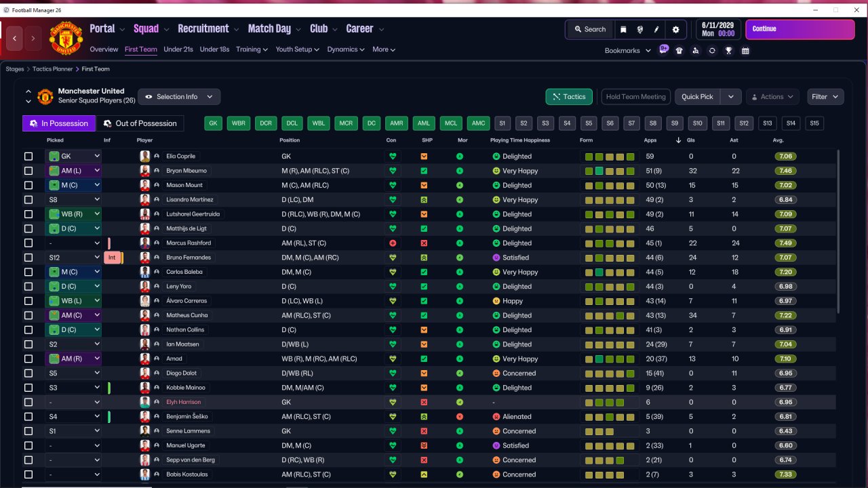Click Lisandro Martínez's sharpness icon

(x=424, y=200)
